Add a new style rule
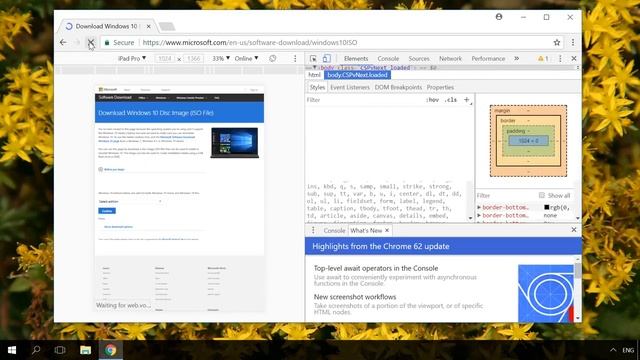The image size is (640, 360). click(x=467, y=100)
